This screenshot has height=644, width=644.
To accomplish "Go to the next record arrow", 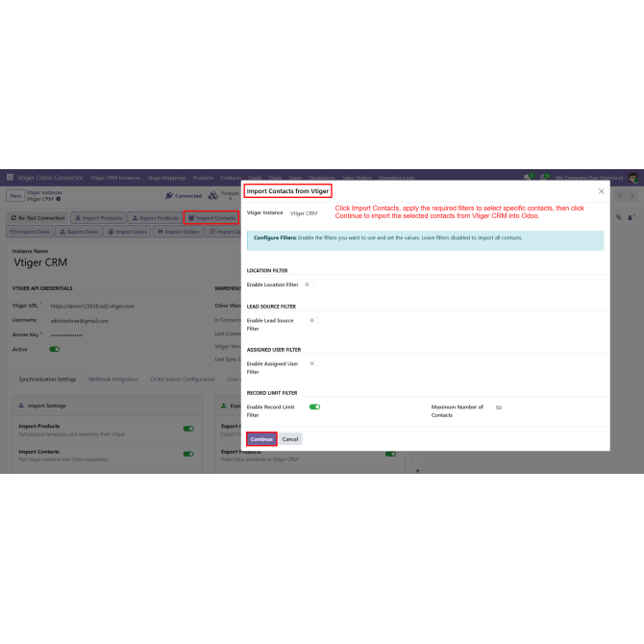I will [632, 195].
